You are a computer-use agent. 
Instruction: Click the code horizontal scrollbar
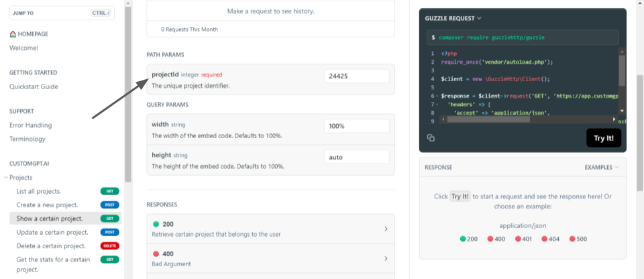tap(489, 119)
